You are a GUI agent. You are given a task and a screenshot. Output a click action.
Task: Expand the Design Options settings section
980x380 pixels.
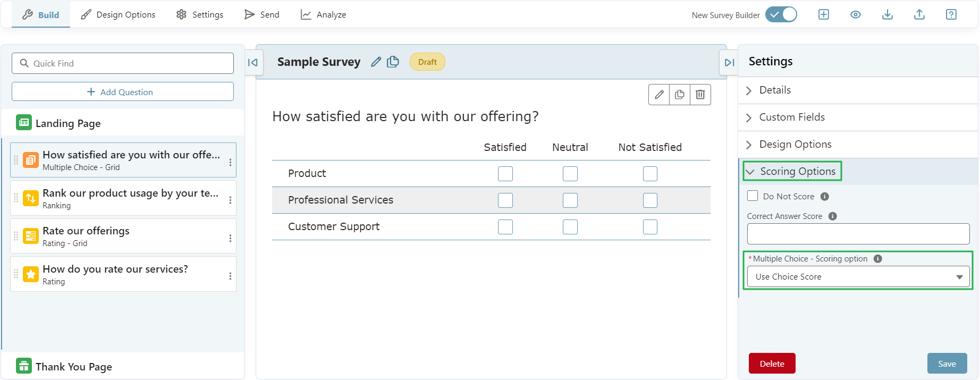[x=858, y=145]
